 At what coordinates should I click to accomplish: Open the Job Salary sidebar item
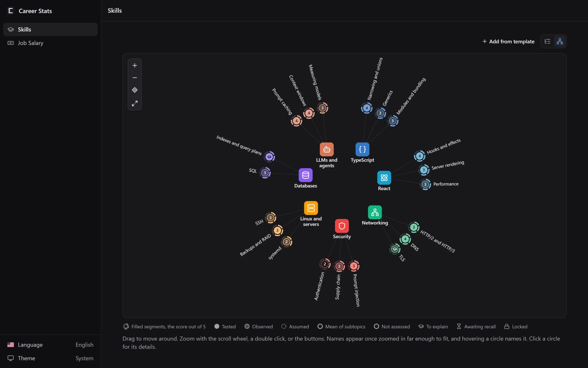click(50, 43)
